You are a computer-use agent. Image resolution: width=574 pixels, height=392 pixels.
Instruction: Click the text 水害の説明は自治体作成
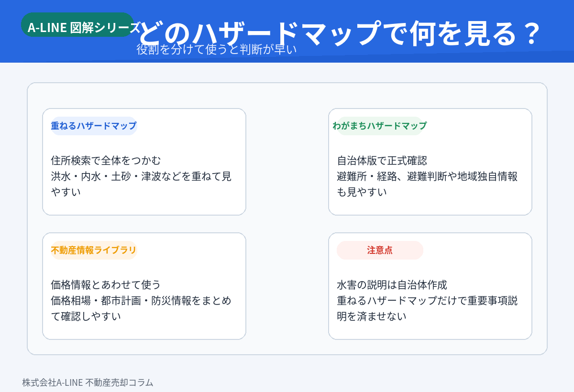click(x=392, y=284)
